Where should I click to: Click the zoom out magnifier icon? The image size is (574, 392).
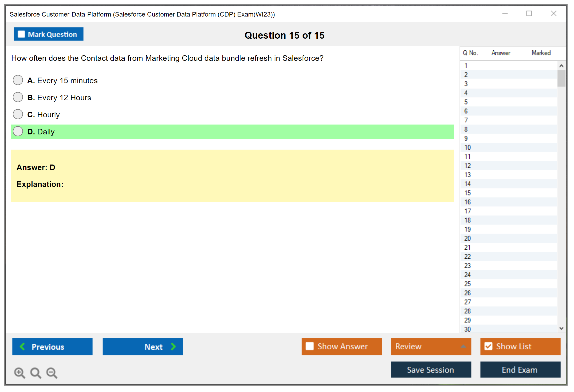coord(52,373)
